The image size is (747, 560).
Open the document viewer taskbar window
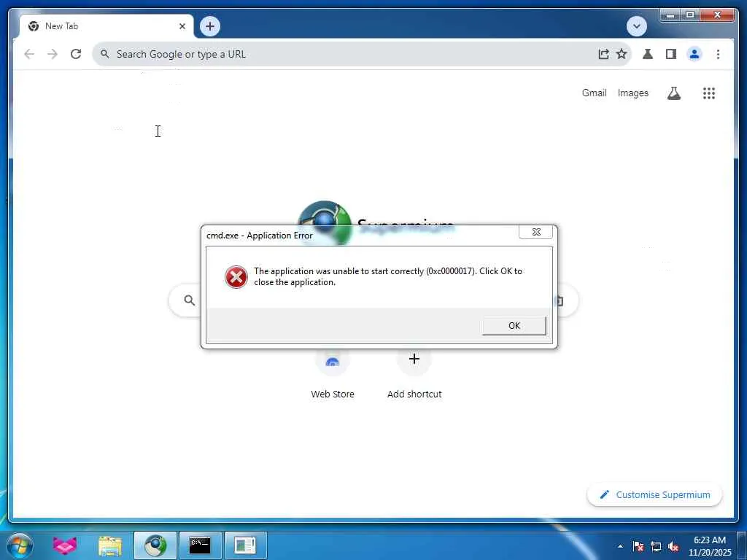pos(245,545)
